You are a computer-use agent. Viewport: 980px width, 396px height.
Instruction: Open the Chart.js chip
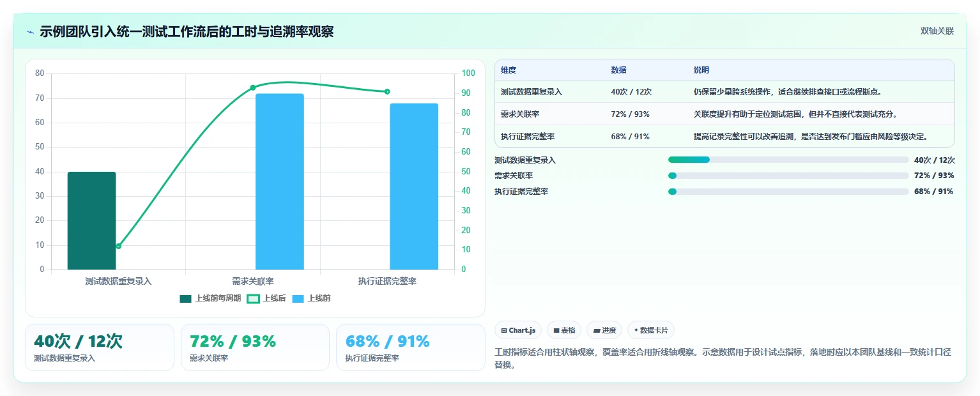[518, 330]
